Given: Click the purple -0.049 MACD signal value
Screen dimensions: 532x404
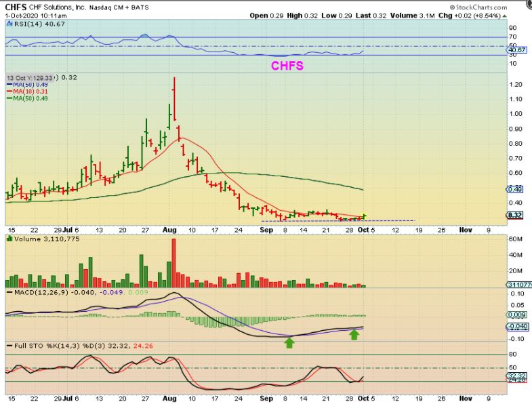Looking at the screenshot, I should point(112,292).
